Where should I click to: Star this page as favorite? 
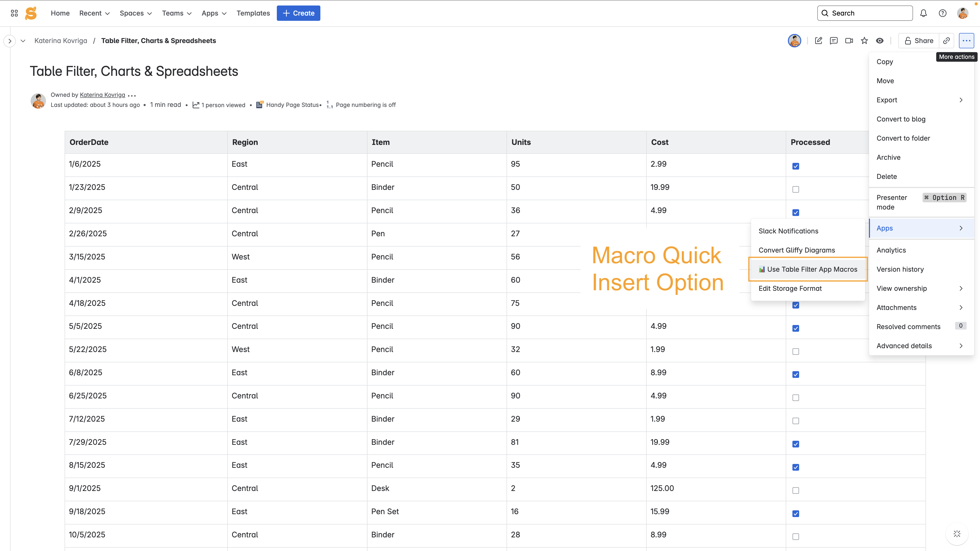(864, 41)
